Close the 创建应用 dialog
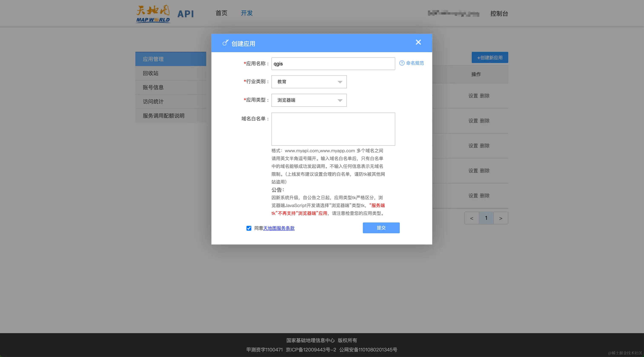This screenshot has width=644, height=357. pyautogui.click(x=418, y=42)
